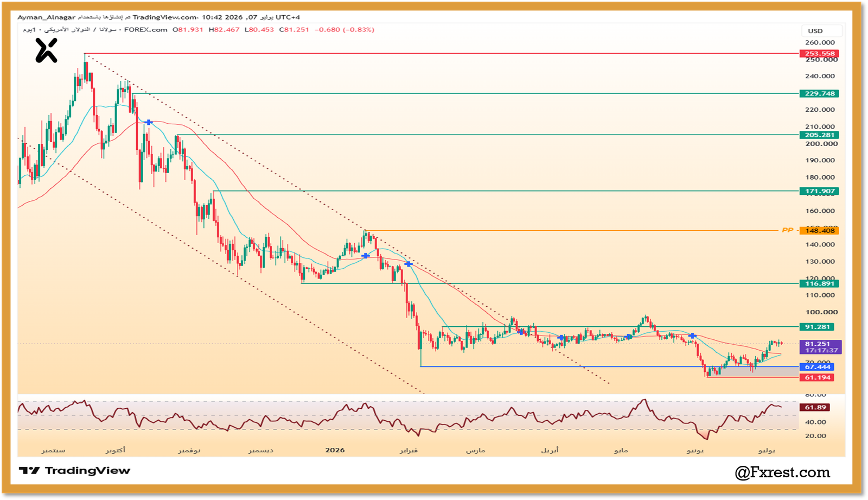868x500 pixels.
Task: Click the TradingView logo at bottom left
Action: [74, 471]
